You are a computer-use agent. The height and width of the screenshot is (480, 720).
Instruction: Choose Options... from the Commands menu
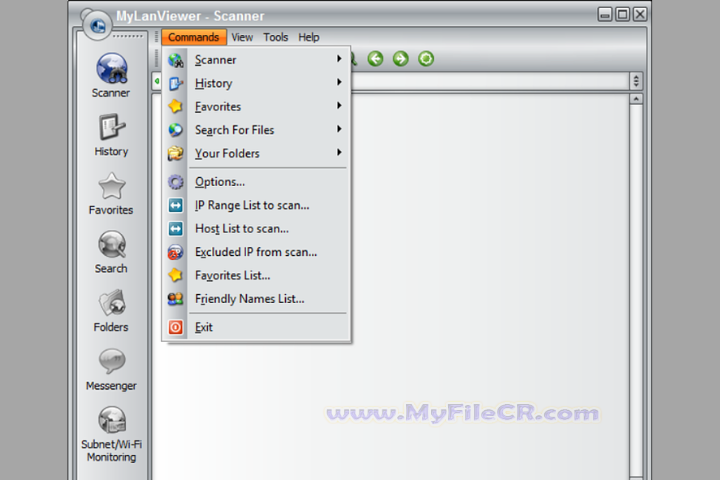pyautogui.click(x=220, y=182)
